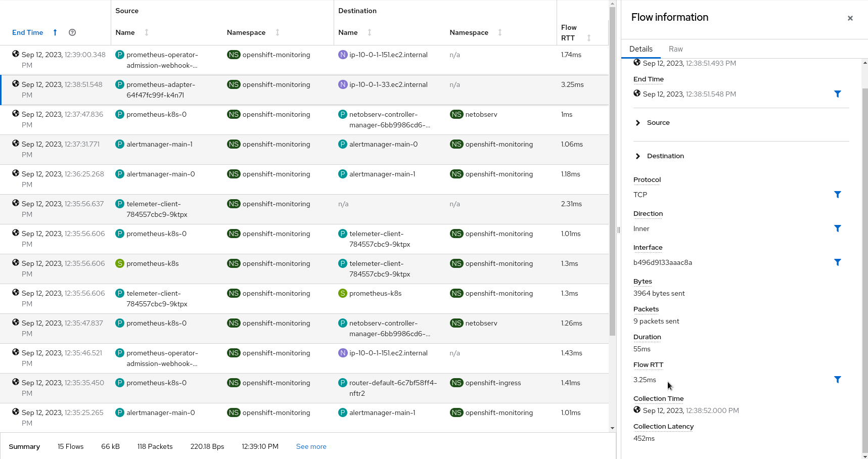This screenshot has width=868, height=459.
Task: Click Source Name column header text
Action: point(125,32)
